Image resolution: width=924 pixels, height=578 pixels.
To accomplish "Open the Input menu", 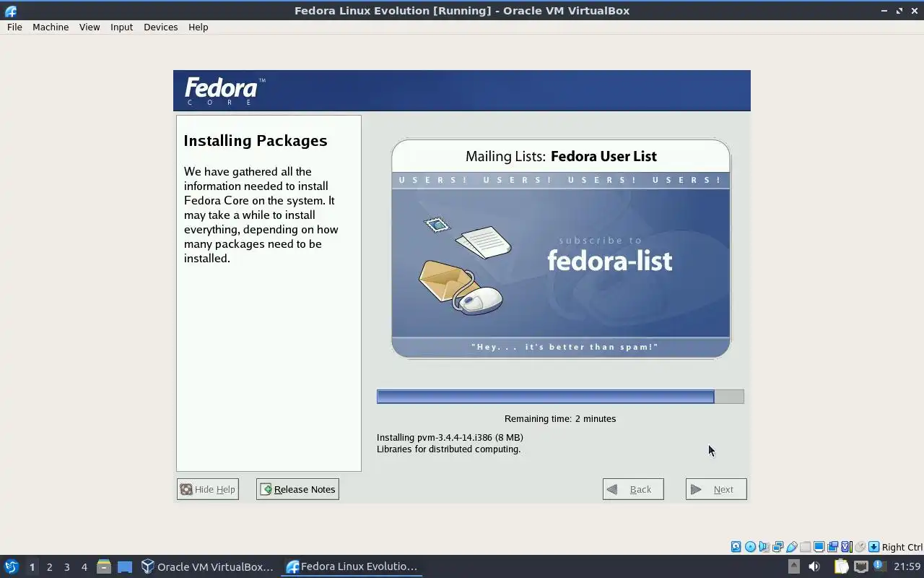I will point(121,27).
